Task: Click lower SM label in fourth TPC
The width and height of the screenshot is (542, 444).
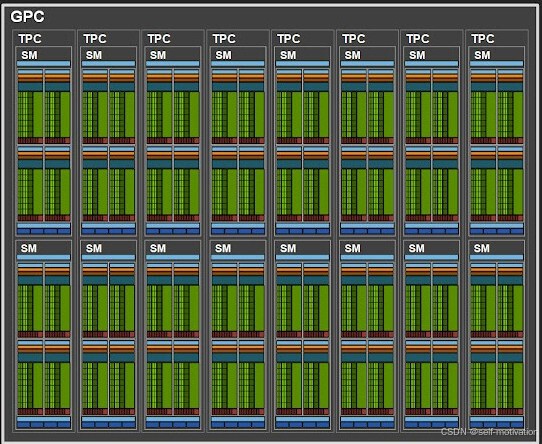Action: pos(223,248)
